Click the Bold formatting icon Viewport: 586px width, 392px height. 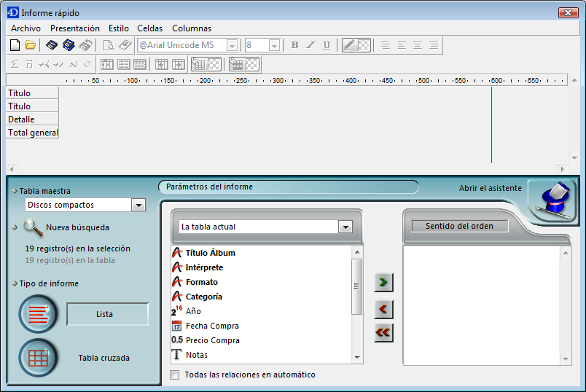click(x=295, y=45)
